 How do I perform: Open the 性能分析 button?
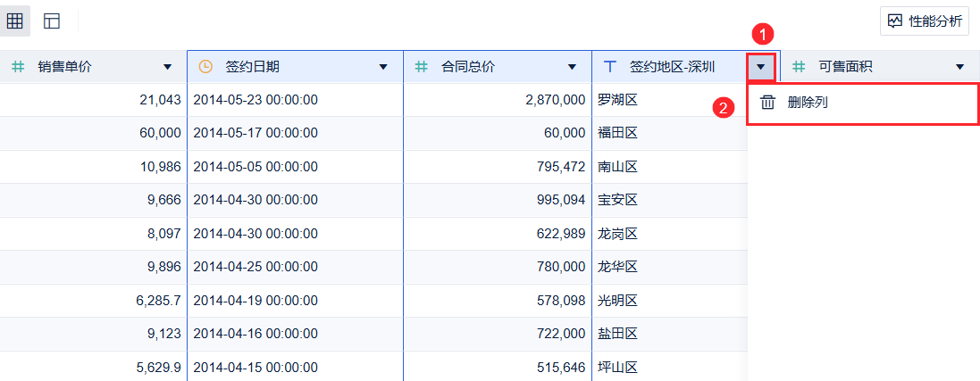(x=925, y=21)
